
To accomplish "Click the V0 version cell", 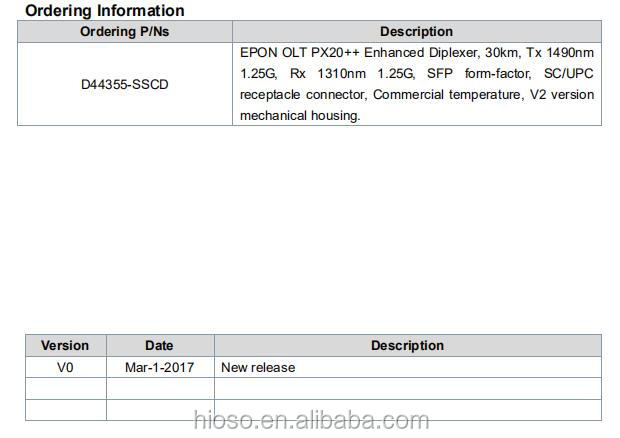I will (x=65, y=367).
